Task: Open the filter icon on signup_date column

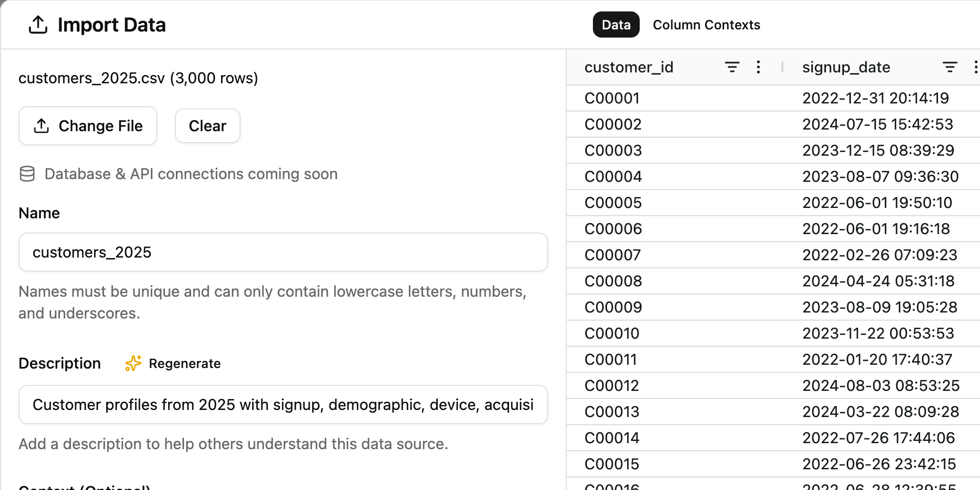Action: click(950, 67)
